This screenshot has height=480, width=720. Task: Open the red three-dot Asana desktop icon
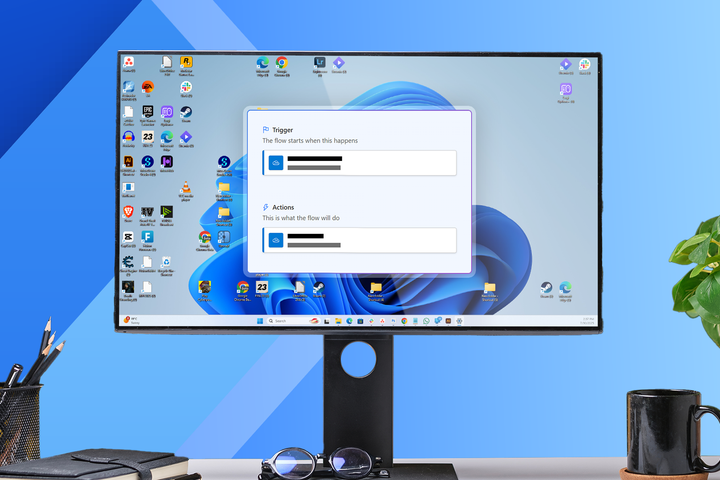point(129,62)
